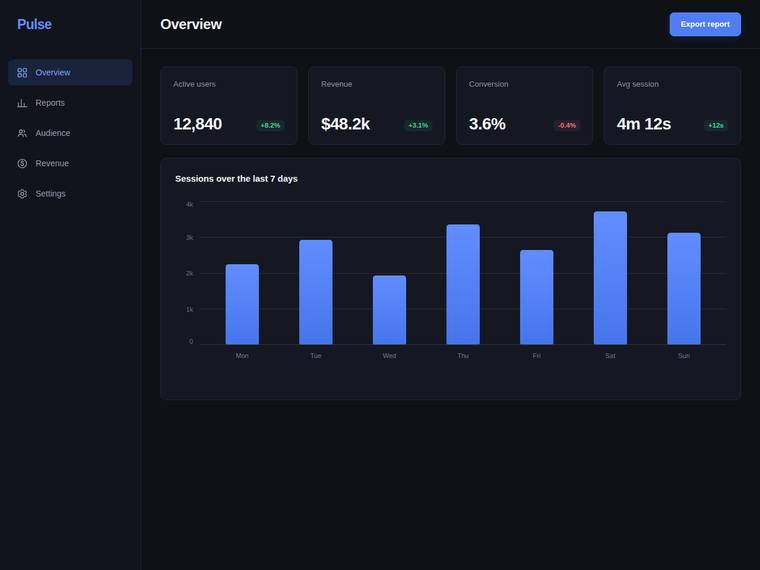Click the Avg session card label
This screenshot has width=760, height=570.
click(638, 84)
